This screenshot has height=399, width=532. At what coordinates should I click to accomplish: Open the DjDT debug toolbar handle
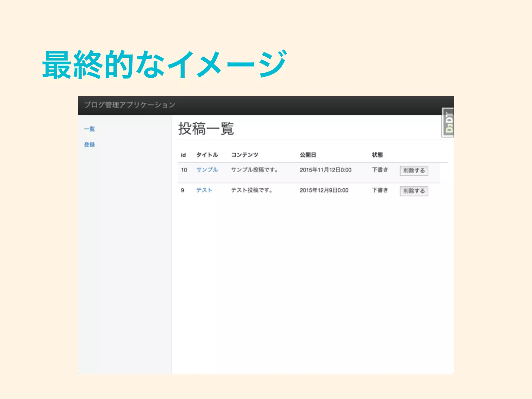[x=448, y=122]
